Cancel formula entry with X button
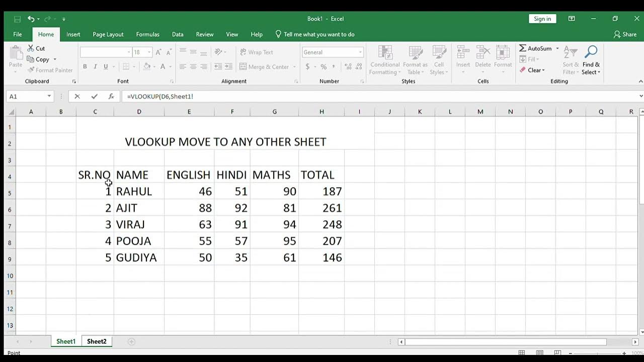The image size is (644, 362). click(77, 97)
